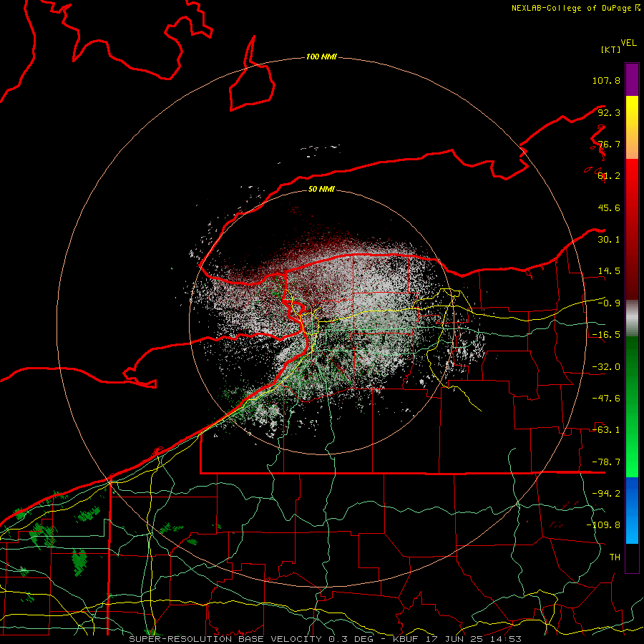Click the 45.6 velocity scale value
Viewport: 644px width, 644px height.
click(x=609, y=208)
